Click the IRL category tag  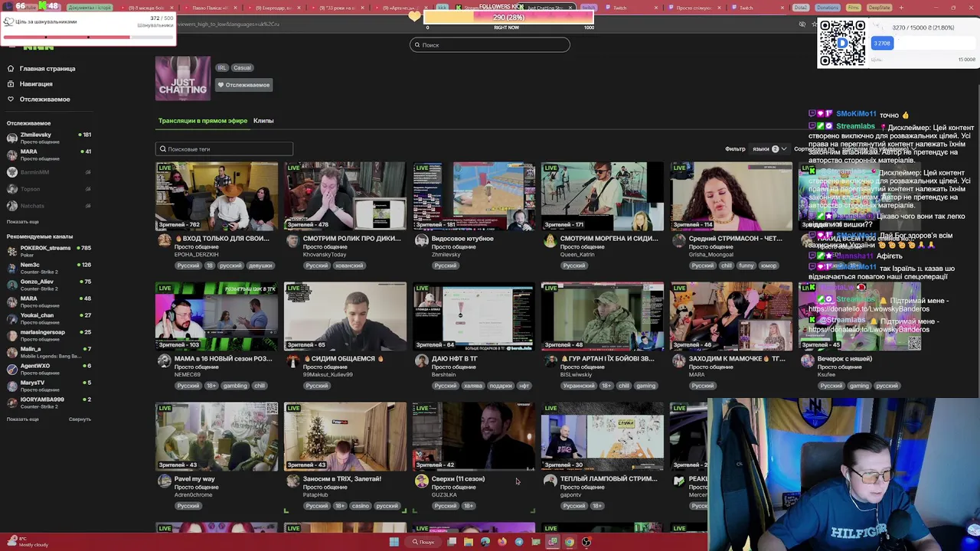(x=221, y=68)
